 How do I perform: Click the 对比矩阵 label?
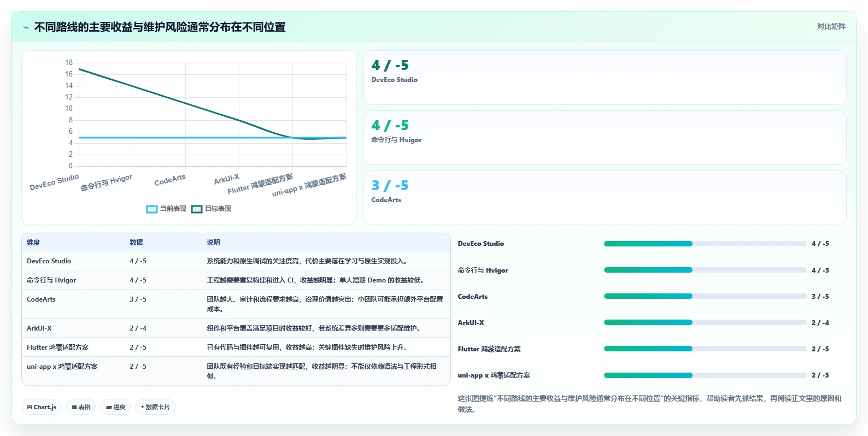[x=831, y=26]
